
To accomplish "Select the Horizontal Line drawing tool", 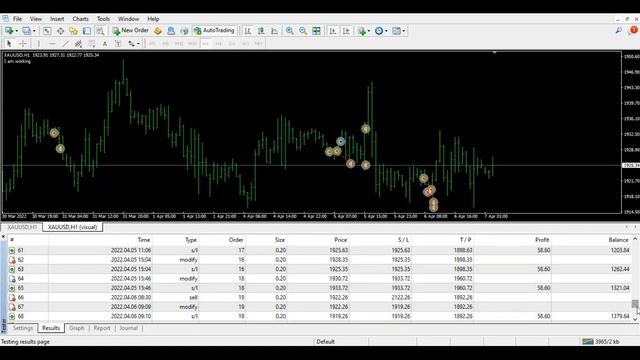I will coord(52,43).
